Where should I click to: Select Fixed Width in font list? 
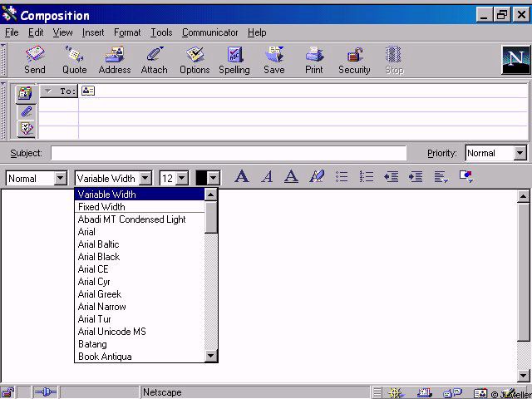(140, 207)
